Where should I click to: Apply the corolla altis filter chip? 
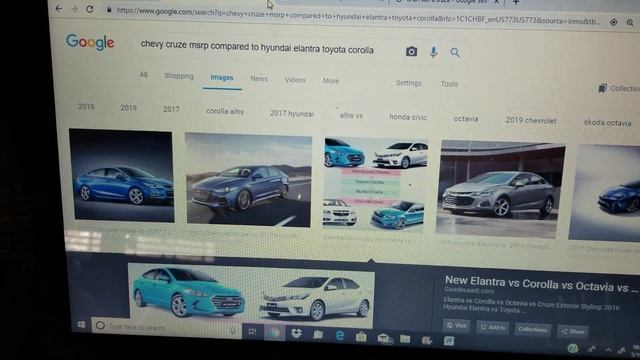pyautogui.click(x=225, y=111)
